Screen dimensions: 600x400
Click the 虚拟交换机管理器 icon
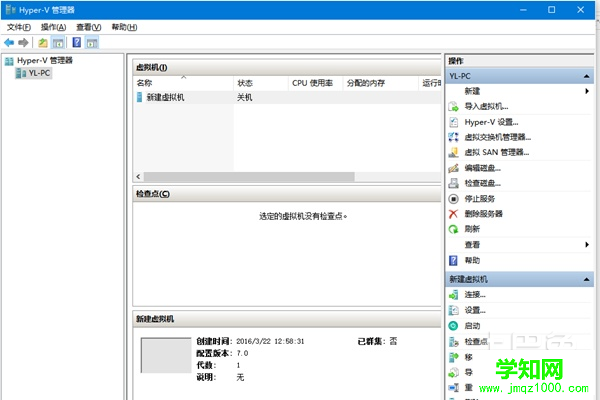coord(453,137)
